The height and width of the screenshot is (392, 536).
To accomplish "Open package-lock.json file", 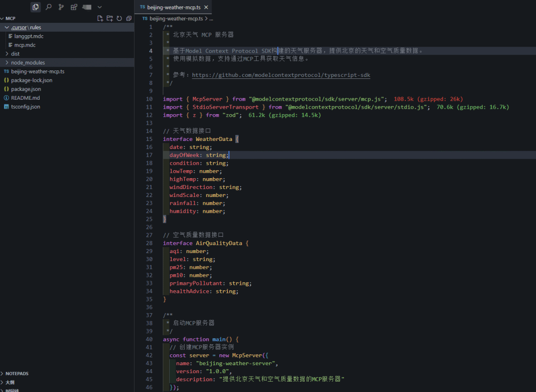I will click(x=31, y=80).
